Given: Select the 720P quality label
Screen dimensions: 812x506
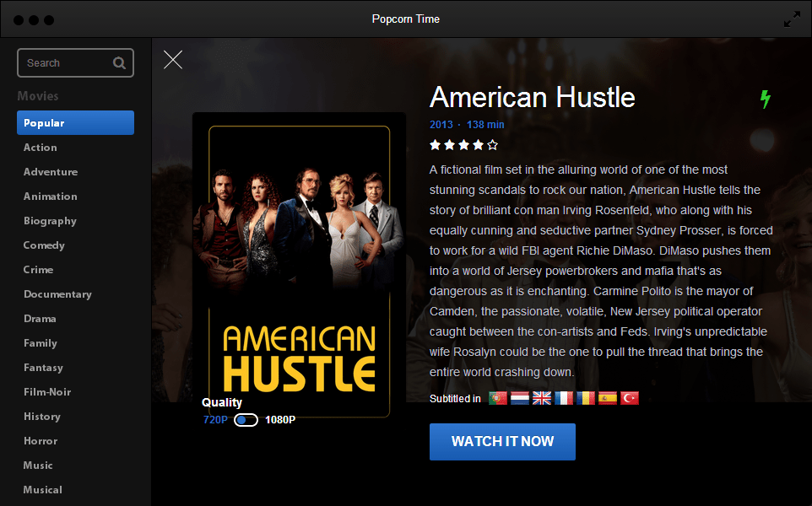Looking at the screenshot, I should (215, 420).
